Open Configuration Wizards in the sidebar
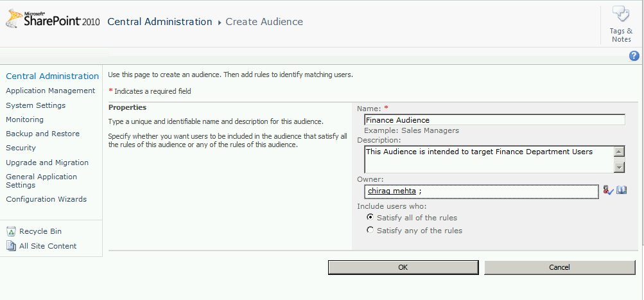 46,199
